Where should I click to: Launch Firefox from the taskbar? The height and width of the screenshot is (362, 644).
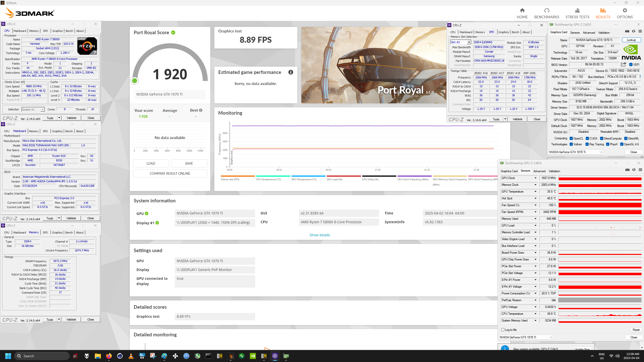pyautogui.click(x=109, y=356)
